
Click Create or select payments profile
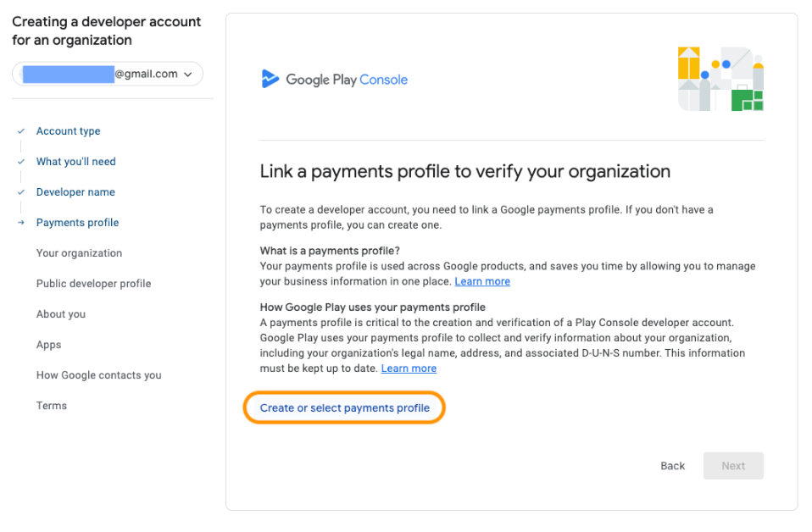344,408
